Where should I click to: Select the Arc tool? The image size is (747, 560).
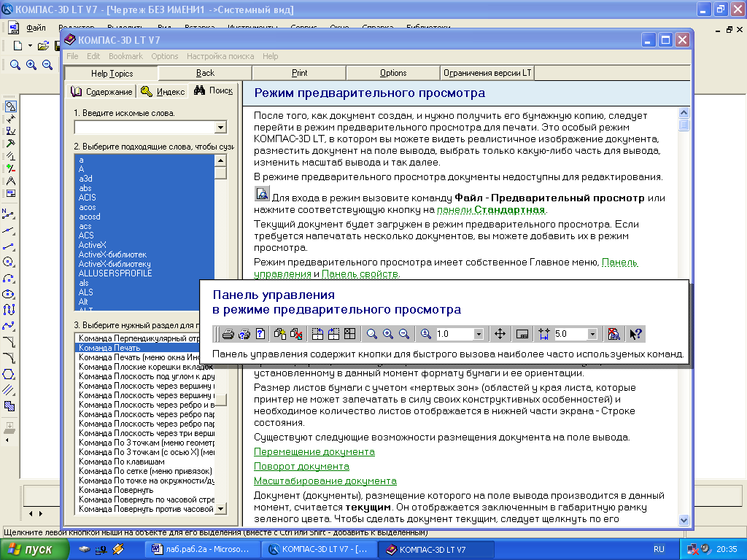coord(9,278)
